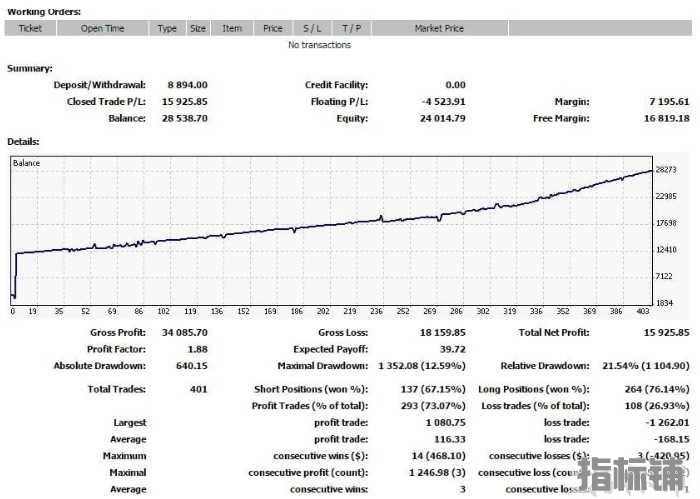Select the Size column header
Viewport: 700px width, 499px height.
[198, 28]
